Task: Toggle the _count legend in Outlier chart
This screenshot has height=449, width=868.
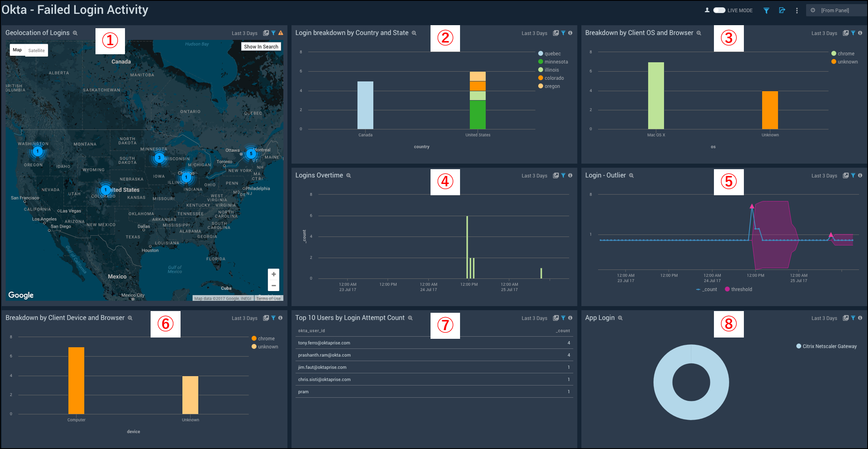Action: tap(707, 289)
